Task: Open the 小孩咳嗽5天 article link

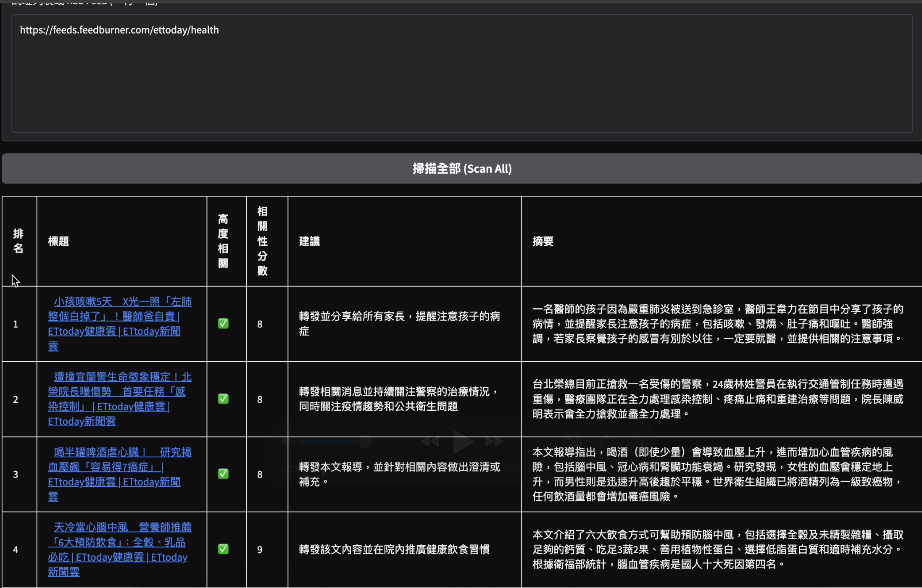Action: pos(120,323)
